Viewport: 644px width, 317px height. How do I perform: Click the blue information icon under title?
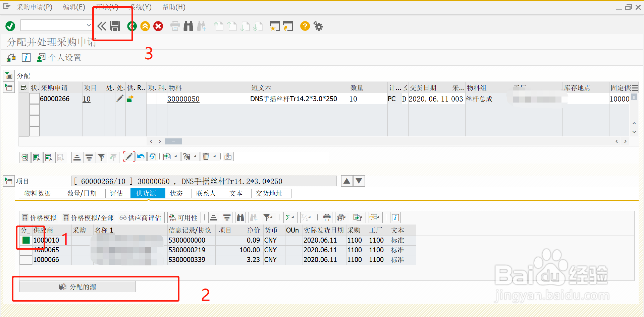[26, 58]
